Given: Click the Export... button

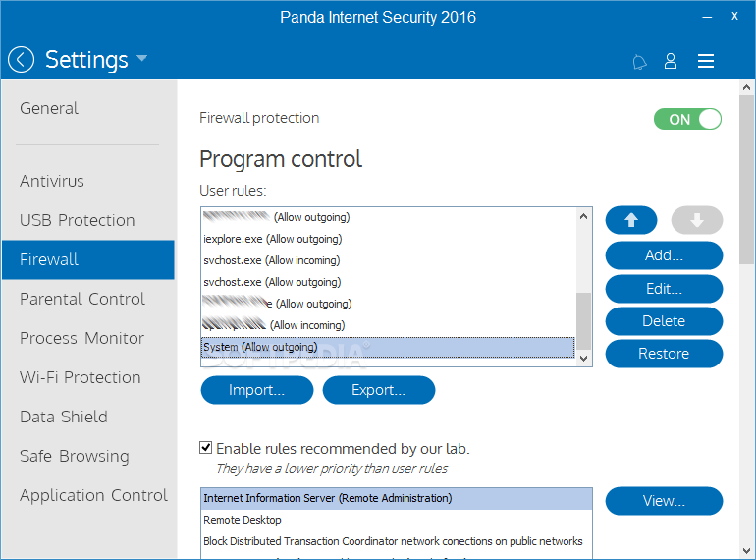Looking at the screenshot, I should pos(378,390).
